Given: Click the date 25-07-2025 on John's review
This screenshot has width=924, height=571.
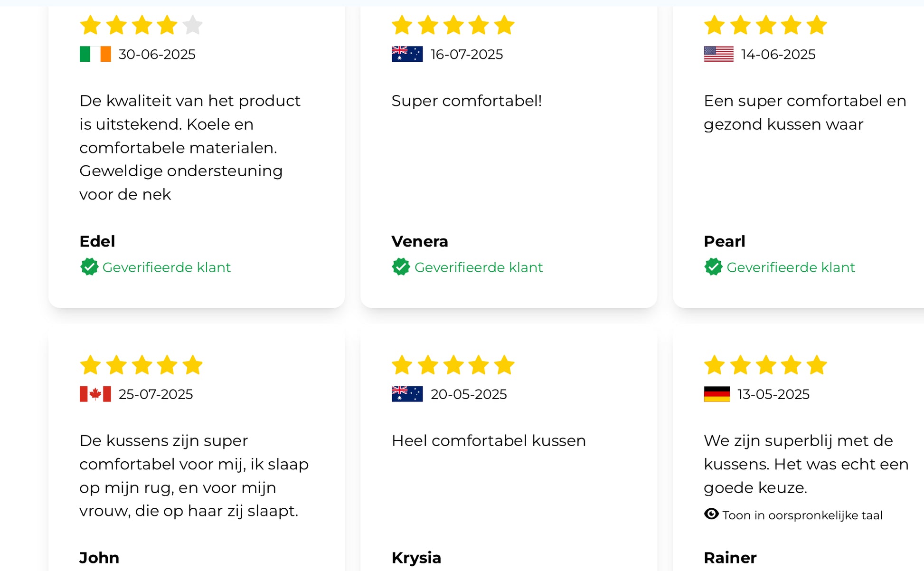Looking at the screenshot, I should pos(156,394).
